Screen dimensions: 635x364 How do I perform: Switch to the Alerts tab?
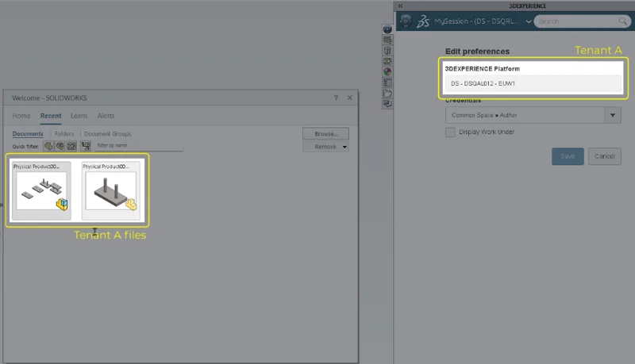point(106,116)
